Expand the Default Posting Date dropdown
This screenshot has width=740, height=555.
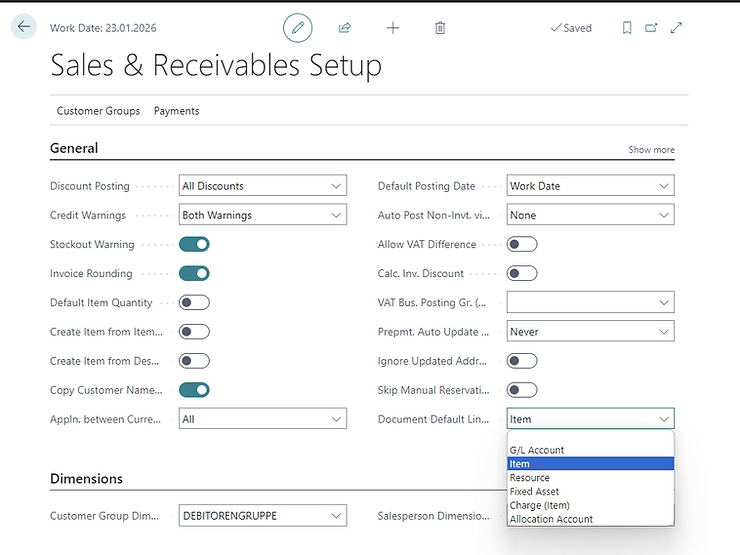click(x=590, y=186)
